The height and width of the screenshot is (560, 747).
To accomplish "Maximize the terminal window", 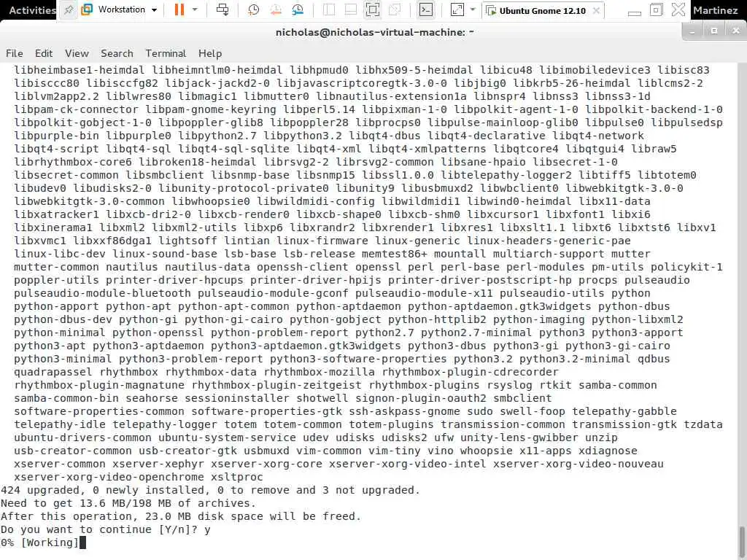I will (713, 31).
